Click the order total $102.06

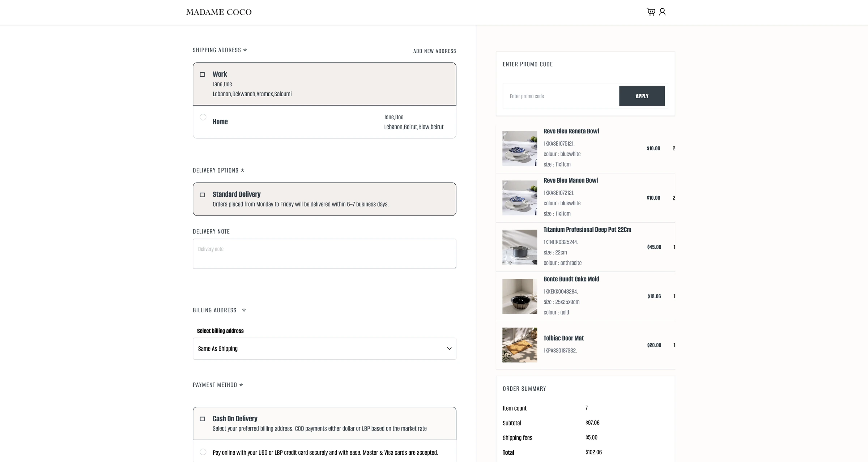click(593, 452)
